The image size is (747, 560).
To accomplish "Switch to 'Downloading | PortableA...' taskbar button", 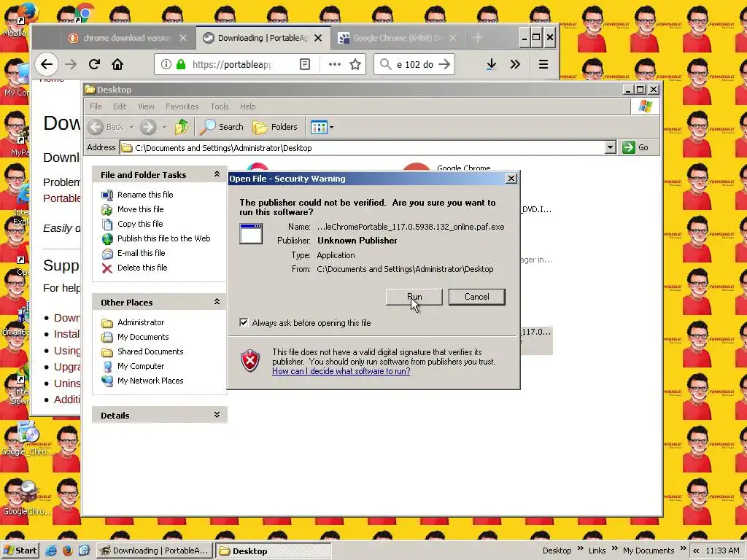I will pos(155,551).
